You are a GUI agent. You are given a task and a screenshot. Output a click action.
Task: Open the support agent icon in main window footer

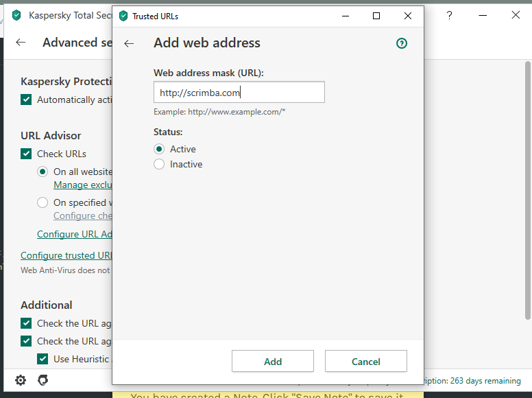[x=43, y=380]
